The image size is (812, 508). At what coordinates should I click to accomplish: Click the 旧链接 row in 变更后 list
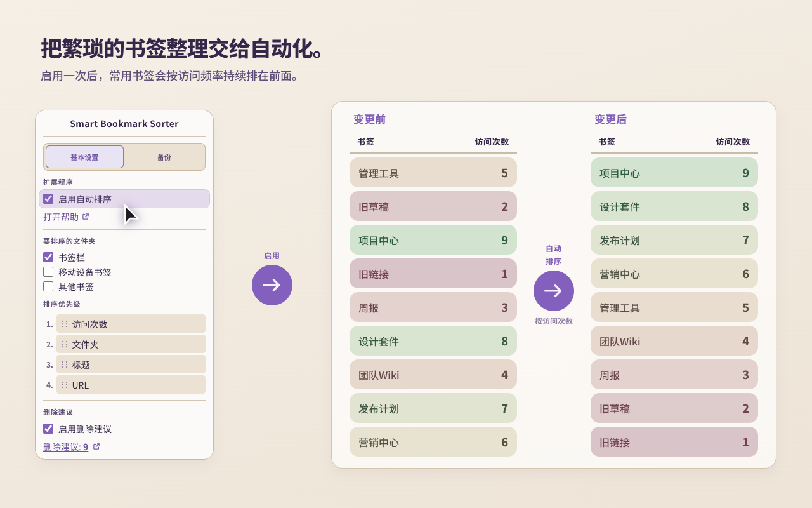674,442
